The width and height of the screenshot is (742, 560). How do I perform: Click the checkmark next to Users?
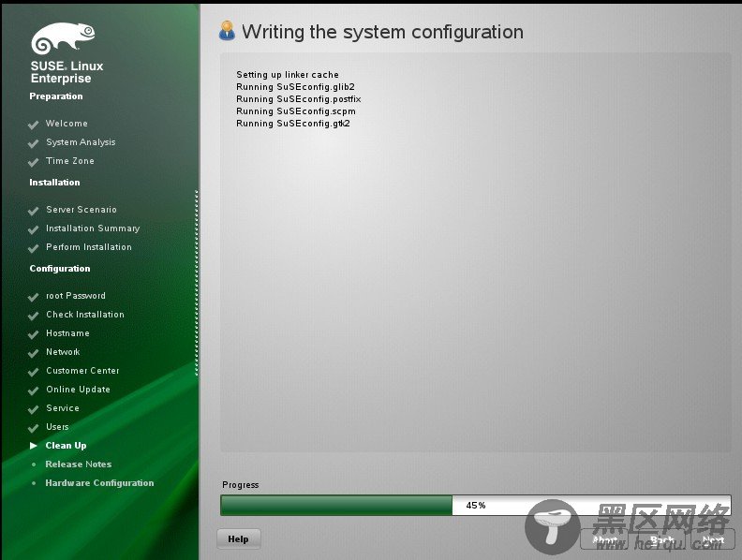pyautogui.click(x=33, y=429)
